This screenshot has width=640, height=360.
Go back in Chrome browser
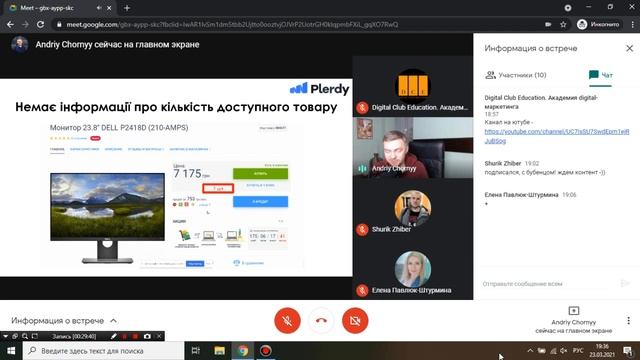(x=10, y=24)
